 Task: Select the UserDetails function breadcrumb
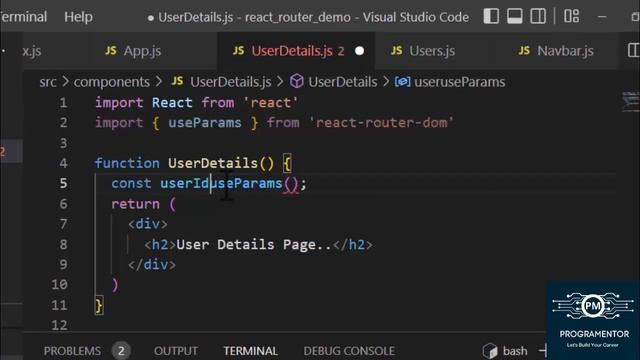tap(342, 82)
